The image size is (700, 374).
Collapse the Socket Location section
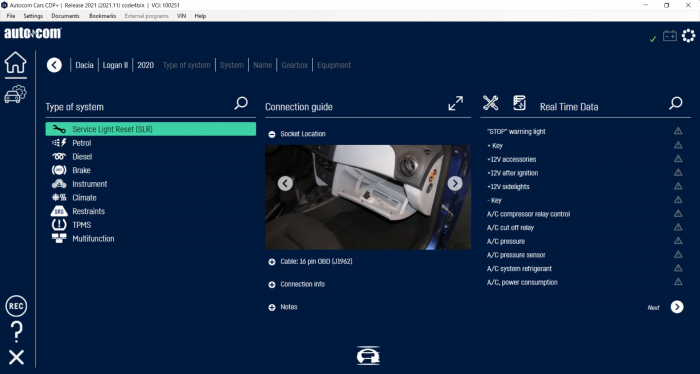(271, 134)
